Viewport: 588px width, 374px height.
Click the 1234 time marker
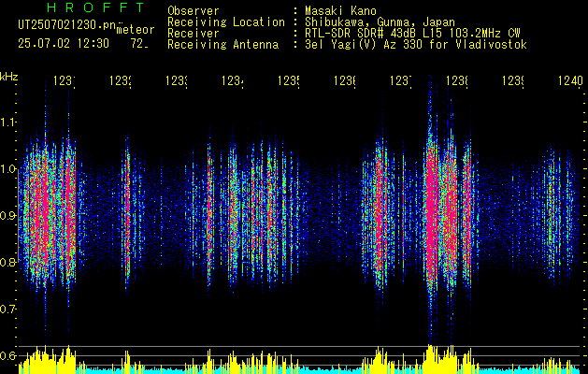click(232, 81)
